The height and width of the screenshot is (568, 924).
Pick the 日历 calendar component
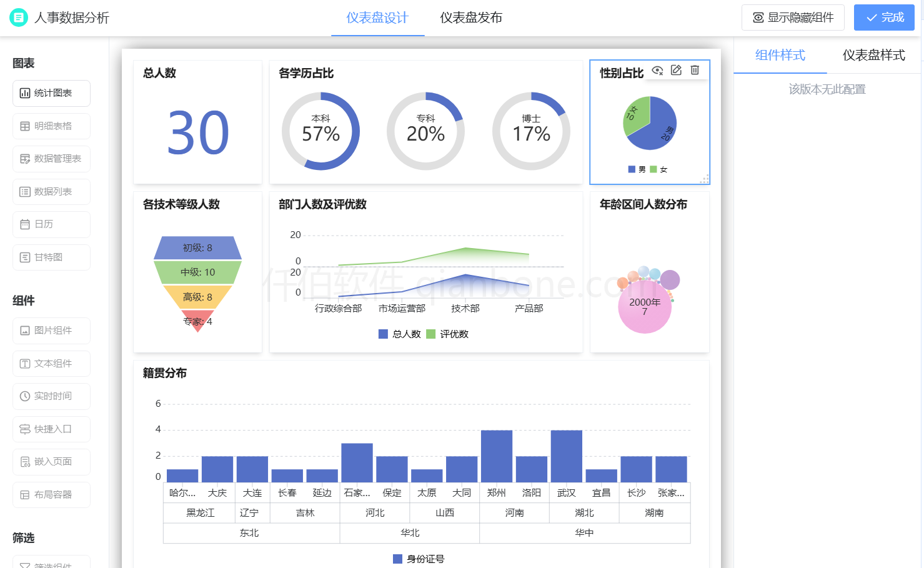point(52,224)
